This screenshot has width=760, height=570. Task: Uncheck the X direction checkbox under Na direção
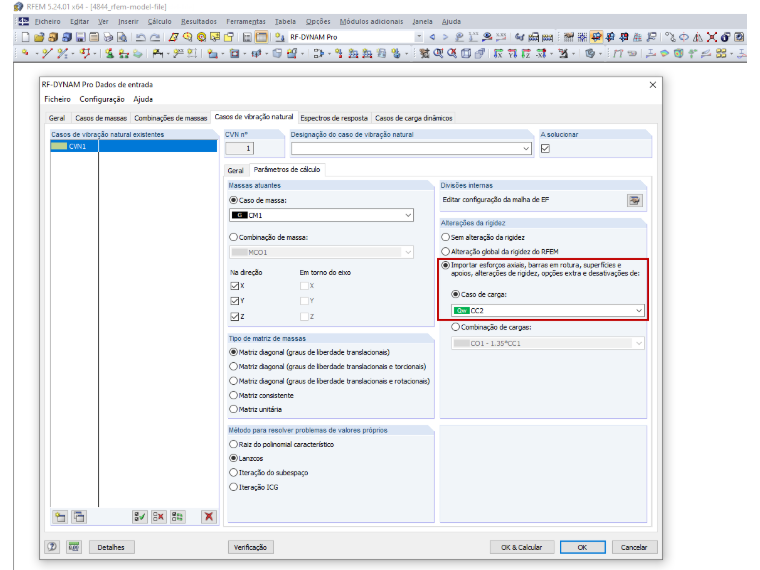(x=235, y=286)
